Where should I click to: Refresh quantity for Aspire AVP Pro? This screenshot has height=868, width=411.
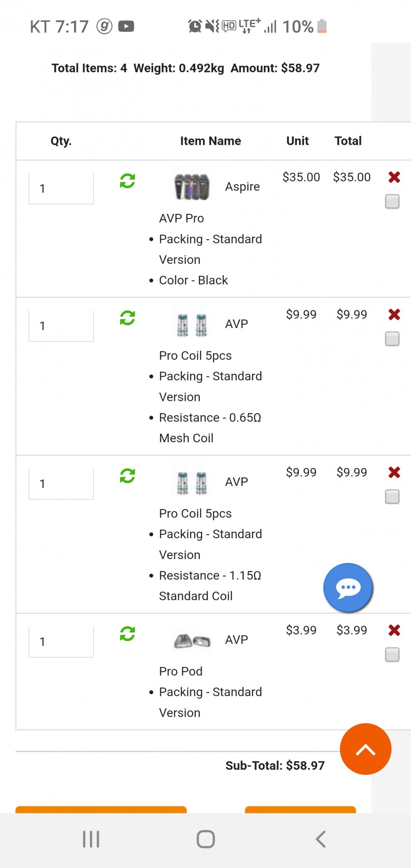[127, 181]
